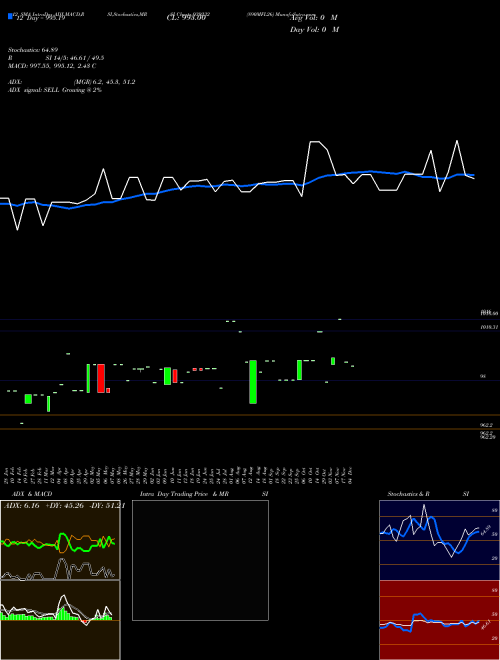
Task: Click the "ADX signal: SELL Growing @ 2%" text
Action: (55, 90)
